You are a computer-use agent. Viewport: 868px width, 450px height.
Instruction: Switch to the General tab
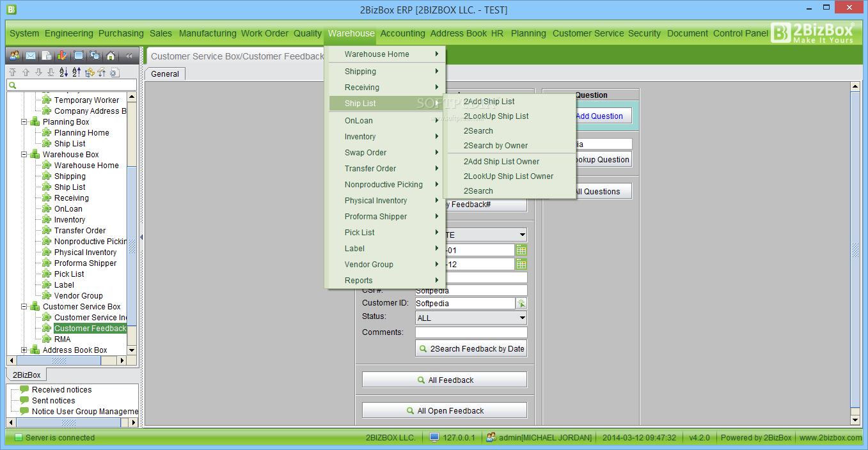click(165, 74)
